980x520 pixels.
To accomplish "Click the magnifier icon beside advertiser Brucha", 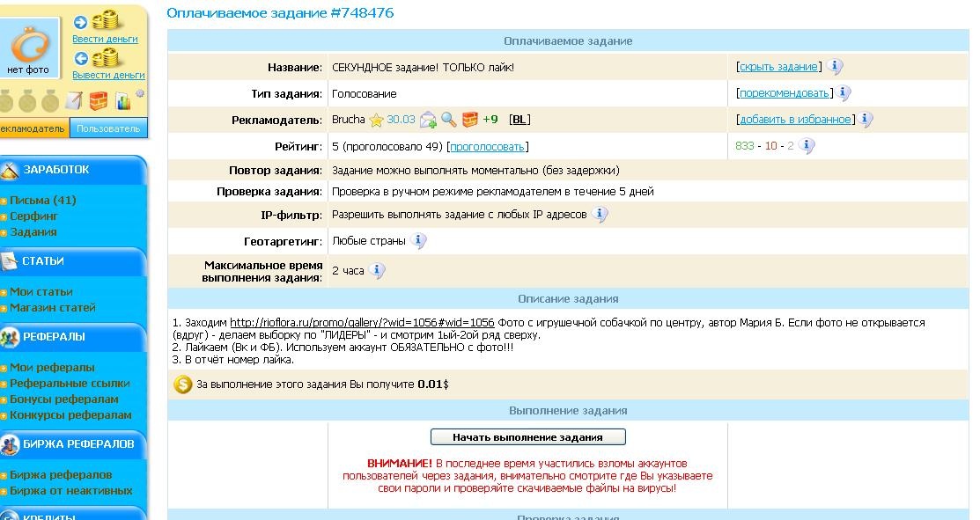I will pyautogui.click(x=449, y=120).
